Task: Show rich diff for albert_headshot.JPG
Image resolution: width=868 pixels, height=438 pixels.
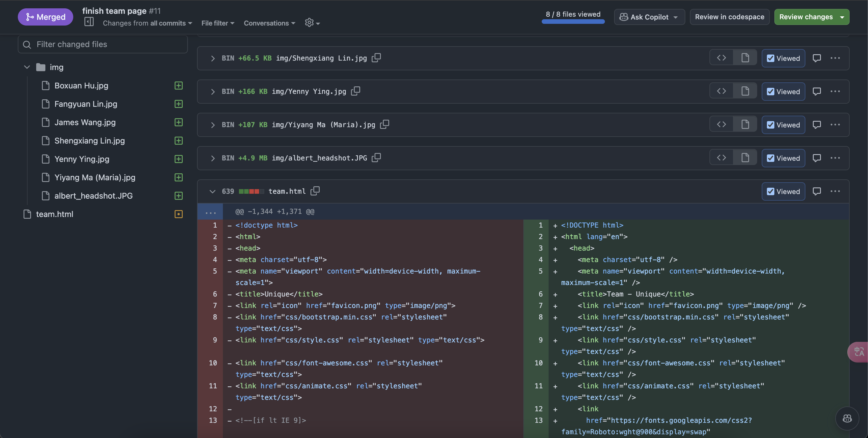Action: click(745, 158)
